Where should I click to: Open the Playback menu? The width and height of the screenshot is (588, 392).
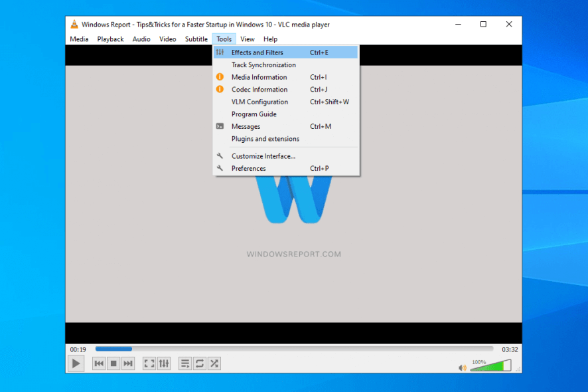(110, 39)
